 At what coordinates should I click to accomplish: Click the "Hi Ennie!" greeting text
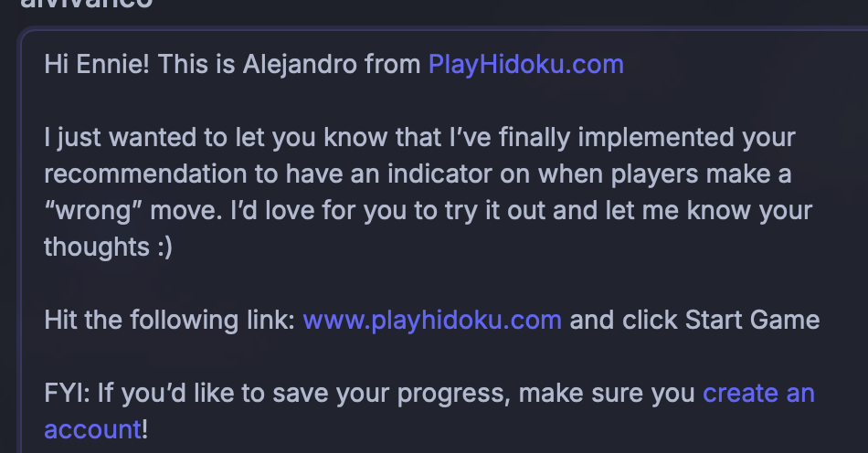pos(97,65)
